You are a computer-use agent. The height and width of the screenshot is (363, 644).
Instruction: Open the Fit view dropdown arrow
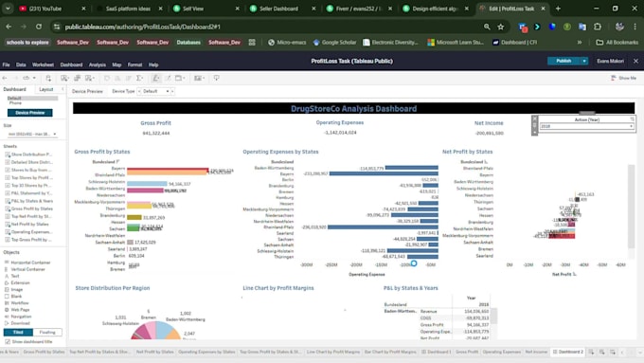point(184,78)
